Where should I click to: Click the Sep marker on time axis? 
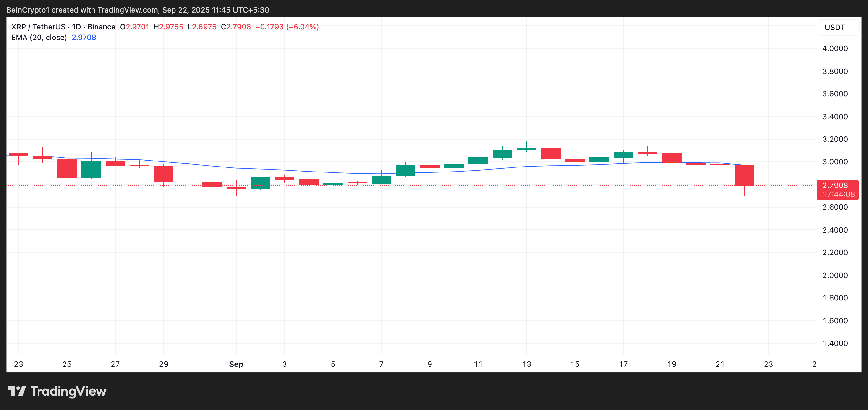tap(236, 364)
